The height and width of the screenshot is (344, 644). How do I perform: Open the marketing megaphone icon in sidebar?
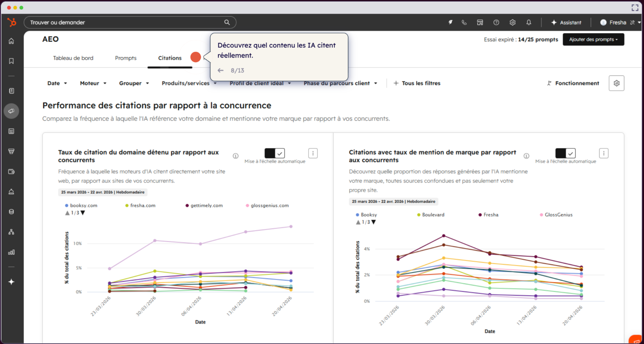[11, 111]
